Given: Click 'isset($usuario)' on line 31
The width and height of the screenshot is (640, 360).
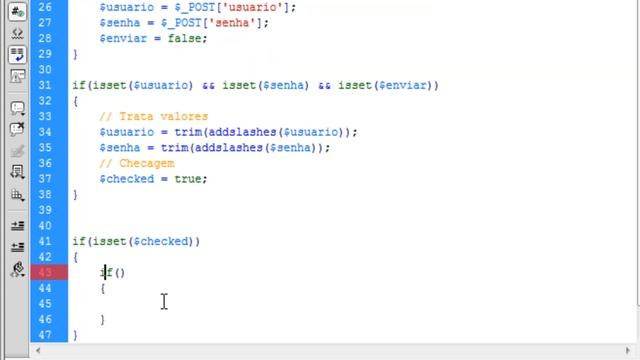Looking at the screenshot, I should coord(143,85).
